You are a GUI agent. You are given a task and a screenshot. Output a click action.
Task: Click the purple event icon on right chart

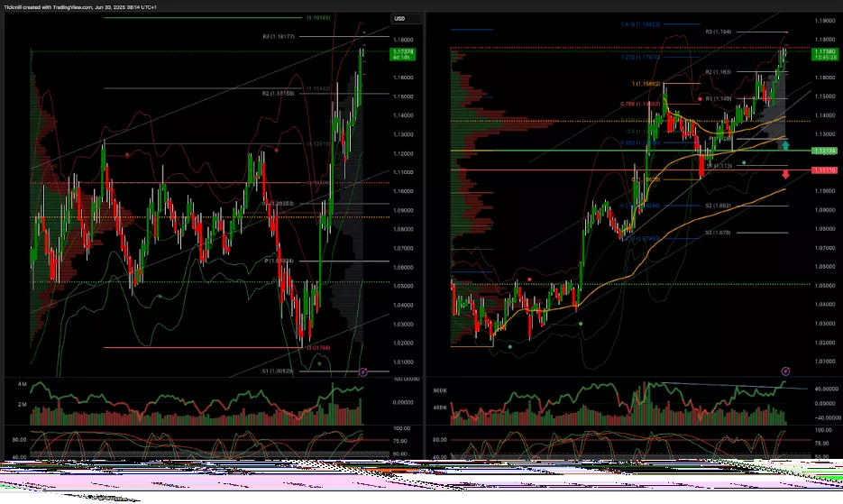[x=785, y=371]
